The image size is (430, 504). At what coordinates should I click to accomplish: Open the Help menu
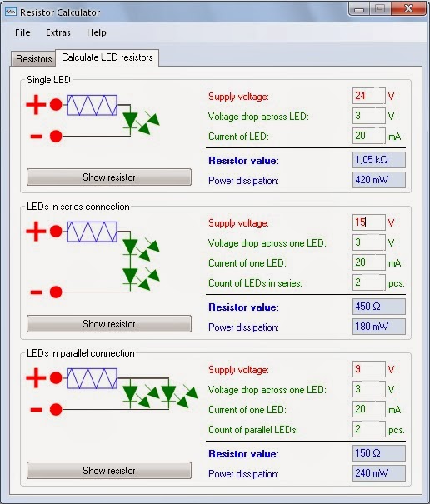(x=96, y=32)
